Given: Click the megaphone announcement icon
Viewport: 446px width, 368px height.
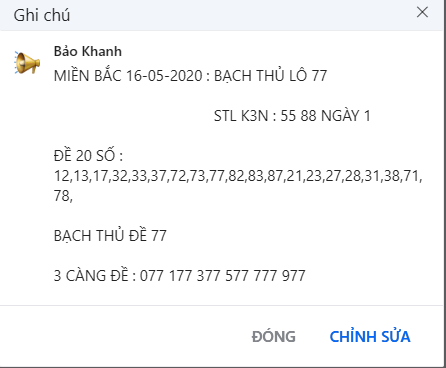Looking at the screenshot, I should coord(27,62).
